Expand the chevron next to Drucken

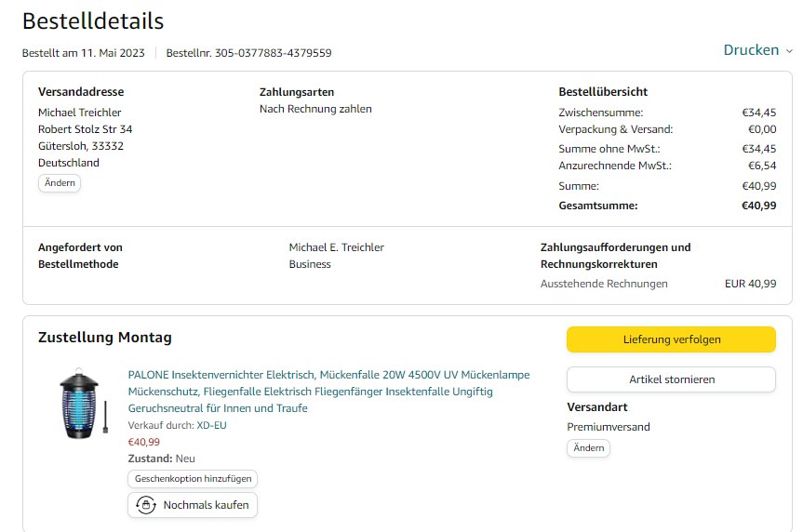point(789,51)
